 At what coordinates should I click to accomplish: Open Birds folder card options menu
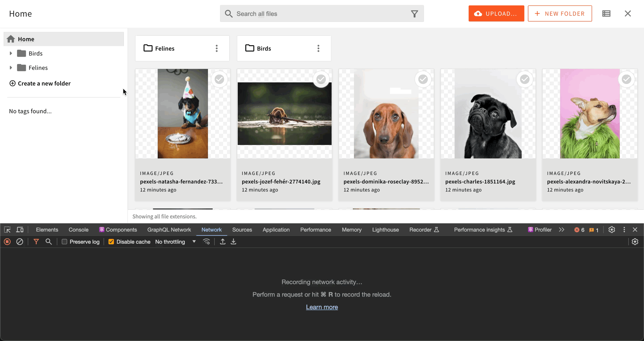point(318,48)
